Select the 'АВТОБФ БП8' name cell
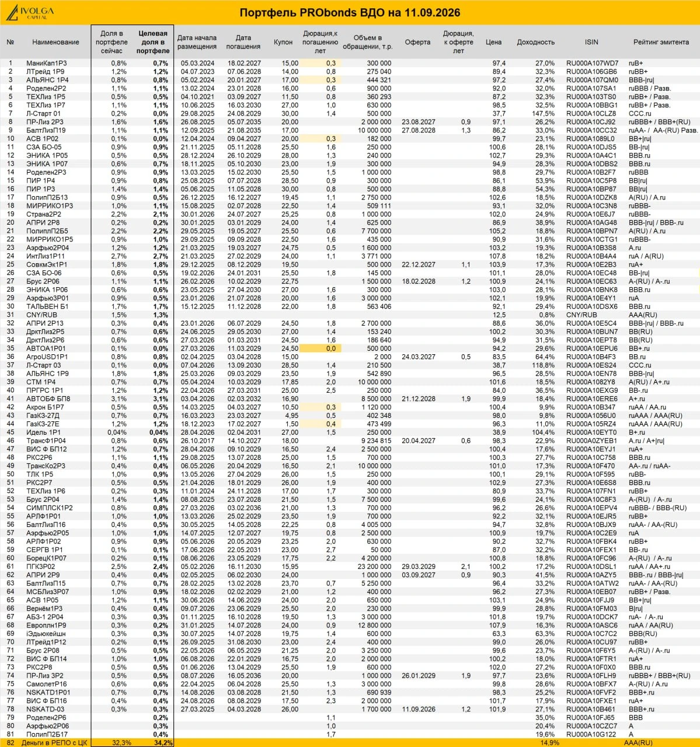This screenshot has width=700, height=747. tap(48, 399)
